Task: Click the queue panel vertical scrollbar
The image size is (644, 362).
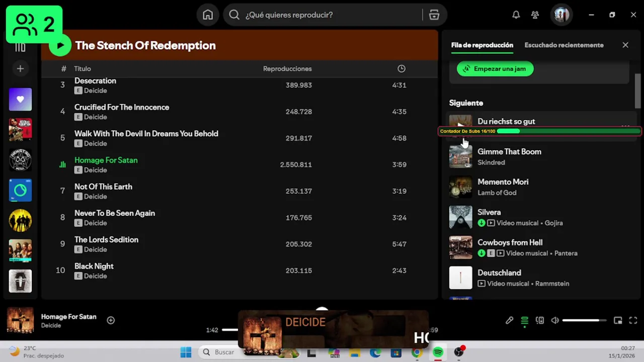Action: point(638,91)
